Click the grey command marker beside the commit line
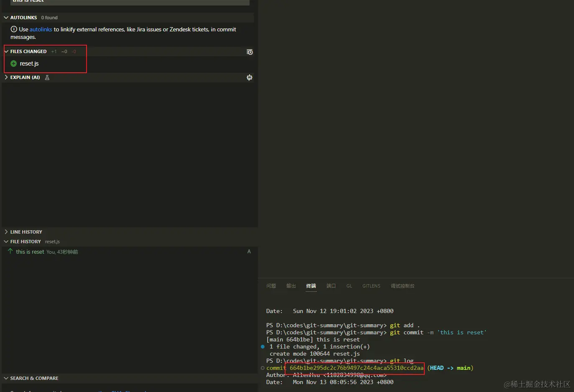The image size is (574, 392). point(263,368)
